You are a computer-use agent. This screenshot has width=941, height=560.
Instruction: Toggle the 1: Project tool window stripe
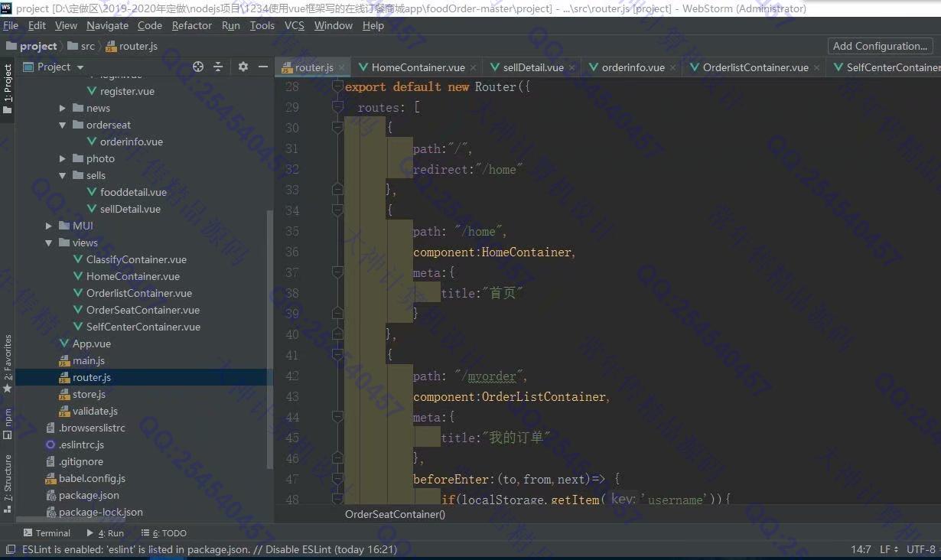pyautogui.click(x=8, y=89)
